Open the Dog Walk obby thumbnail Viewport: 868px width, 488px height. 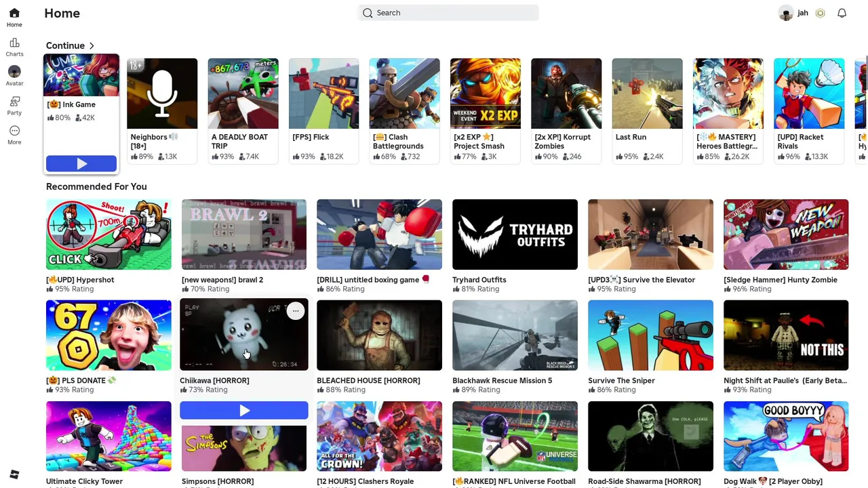[x=786, y=436]
